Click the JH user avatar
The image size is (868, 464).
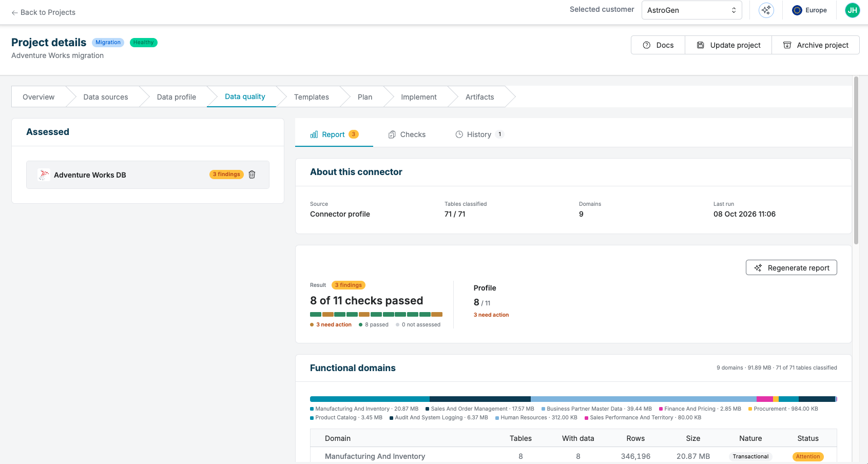(853, 10)
